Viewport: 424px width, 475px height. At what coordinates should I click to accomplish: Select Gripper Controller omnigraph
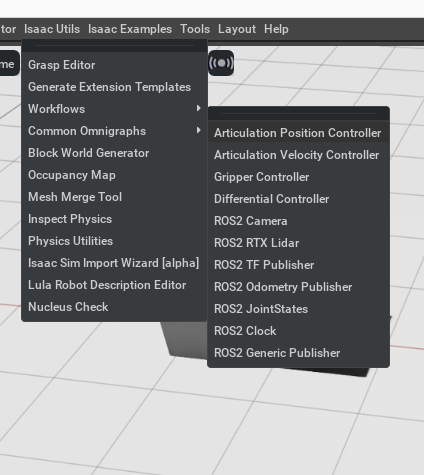(298, 177)
